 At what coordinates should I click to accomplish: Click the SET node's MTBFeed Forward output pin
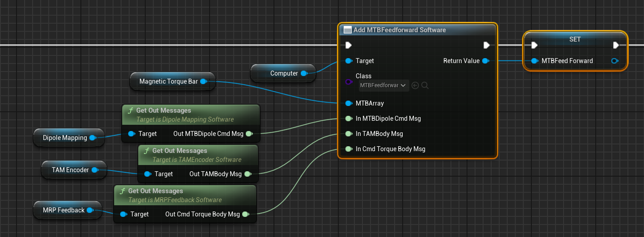[x=615, y=61]
